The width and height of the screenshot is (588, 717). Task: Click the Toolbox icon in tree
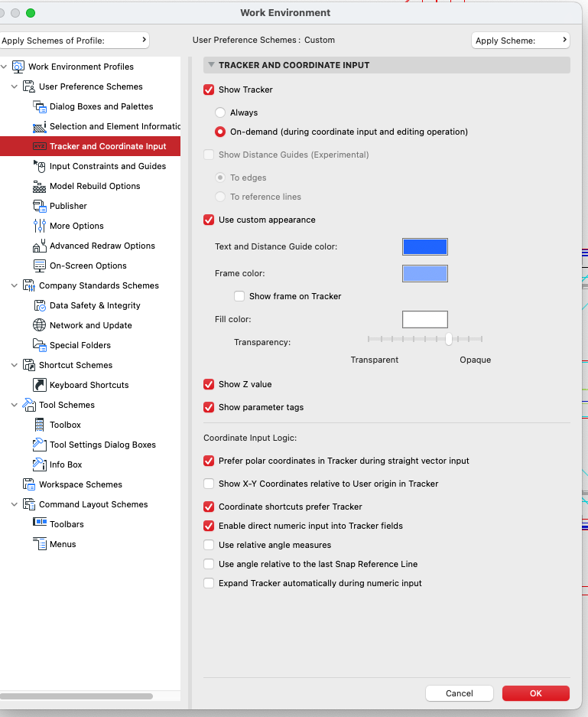(x=40, y=425)
